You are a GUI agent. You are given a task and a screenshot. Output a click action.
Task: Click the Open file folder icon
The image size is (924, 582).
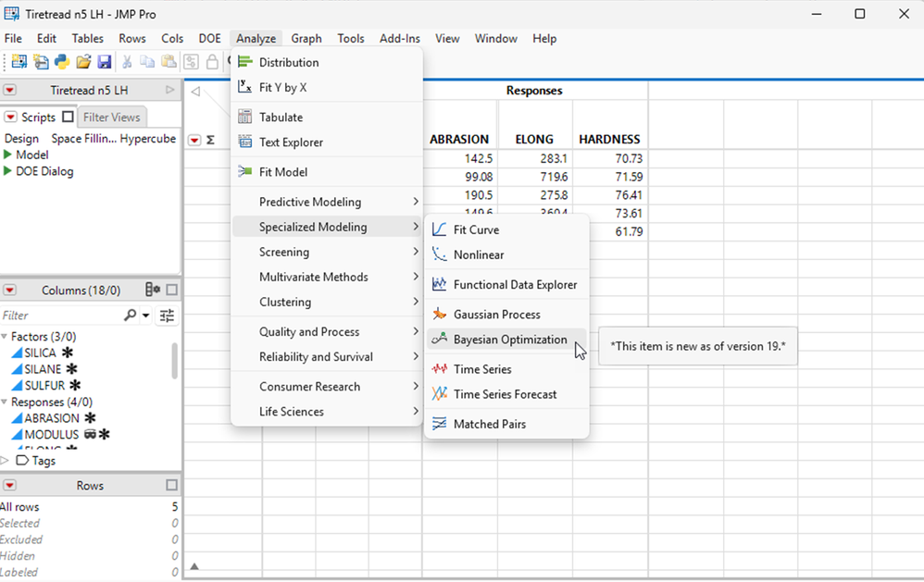83,62
